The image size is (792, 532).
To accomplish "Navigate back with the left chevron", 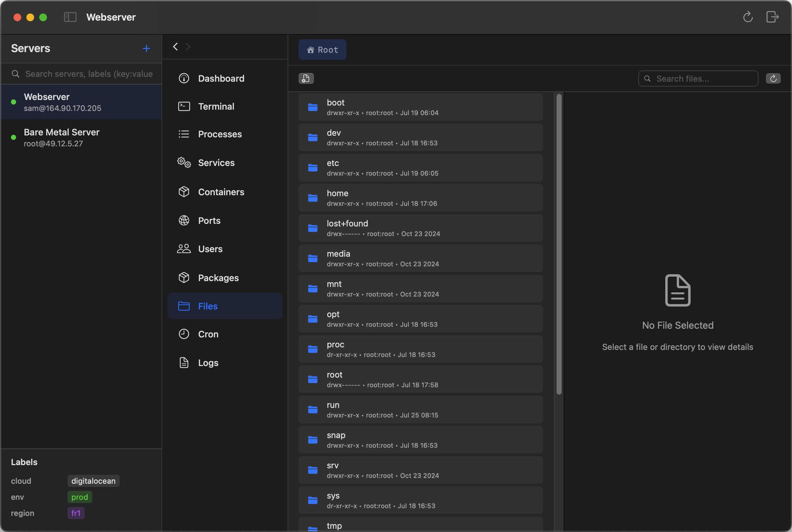I will point(175,47).
